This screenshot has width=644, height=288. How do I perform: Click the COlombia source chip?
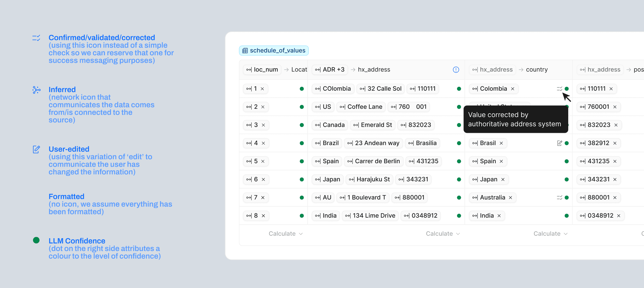[x=333, y=89]
